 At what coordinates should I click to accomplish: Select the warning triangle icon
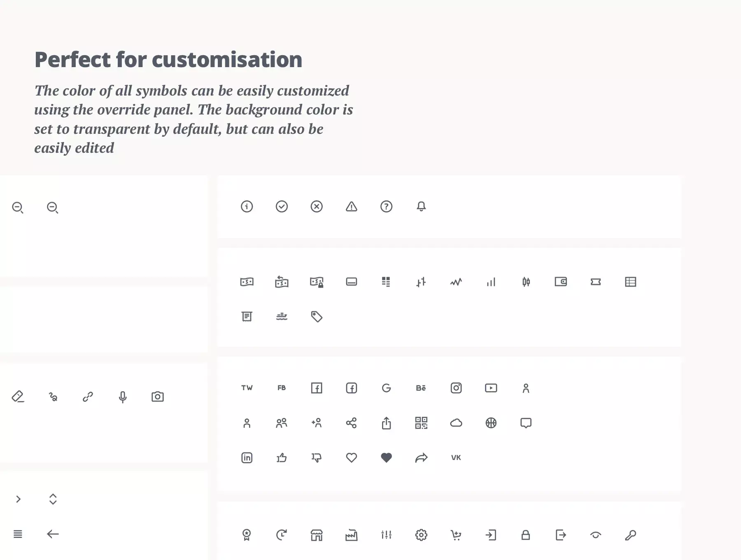pyautogui.click(x=351, y=206)
